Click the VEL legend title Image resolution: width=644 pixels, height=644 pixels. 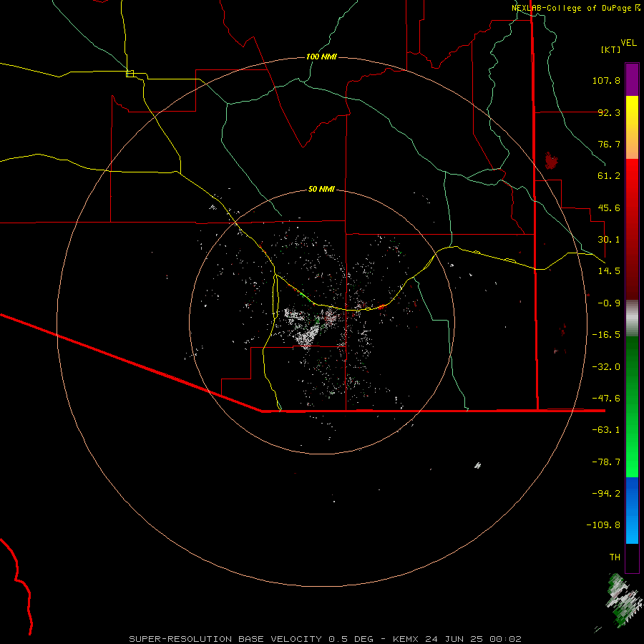tap(629, 43)
